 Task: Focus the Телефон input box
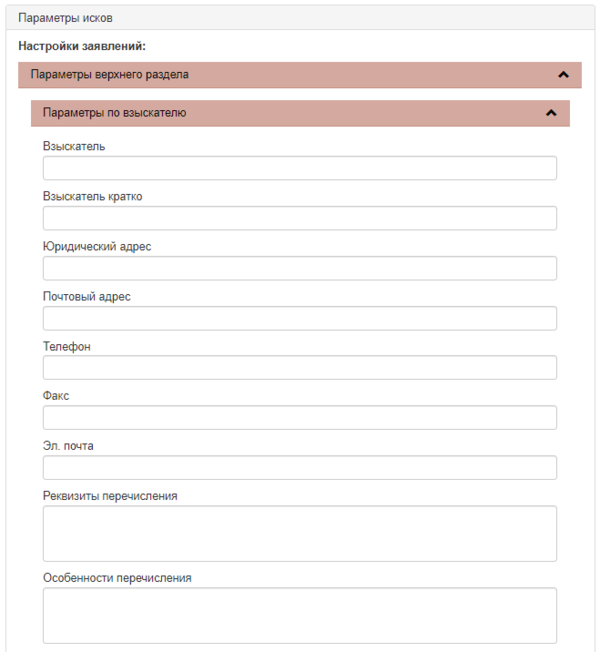coord(299,368)
